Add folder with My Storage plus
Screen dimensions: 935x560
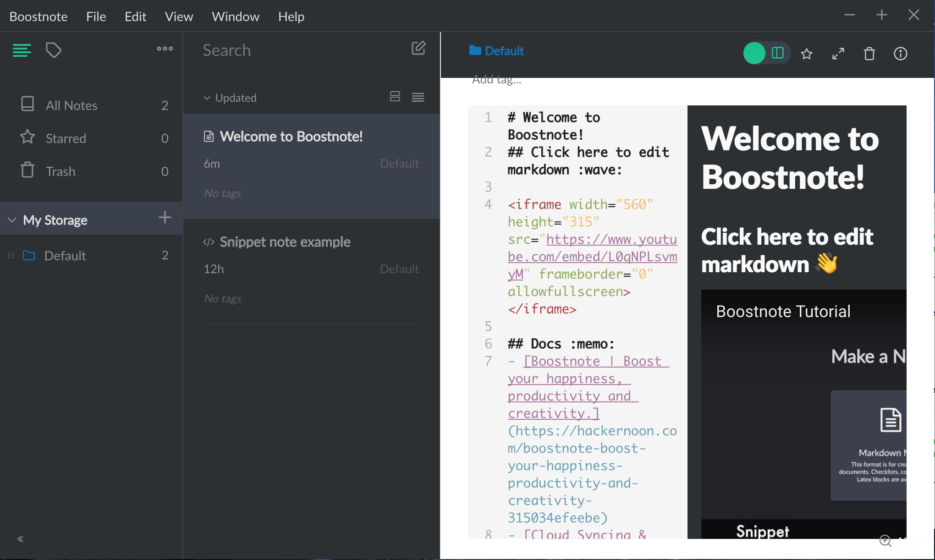(x=165, y=217)
